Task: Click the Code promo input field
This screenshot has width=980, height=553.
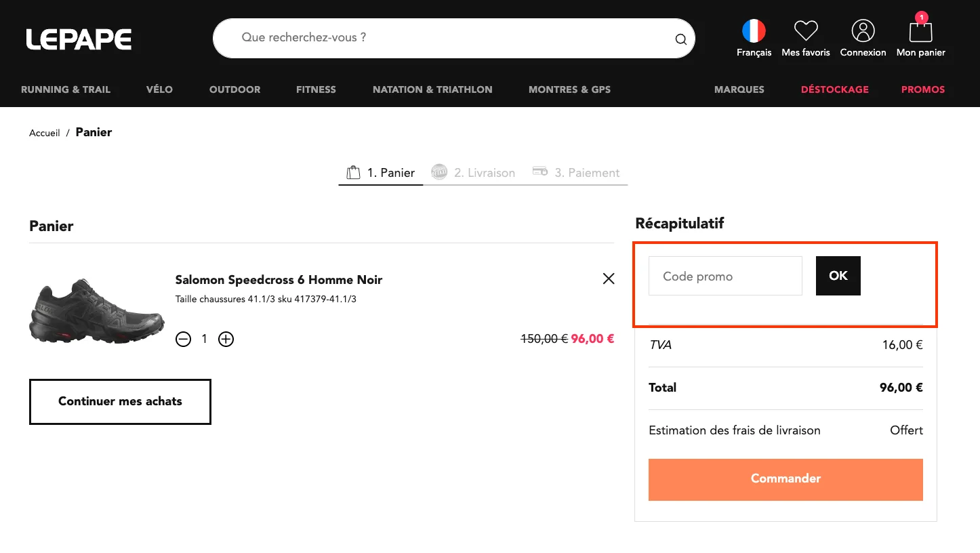Action: point(724,276)
